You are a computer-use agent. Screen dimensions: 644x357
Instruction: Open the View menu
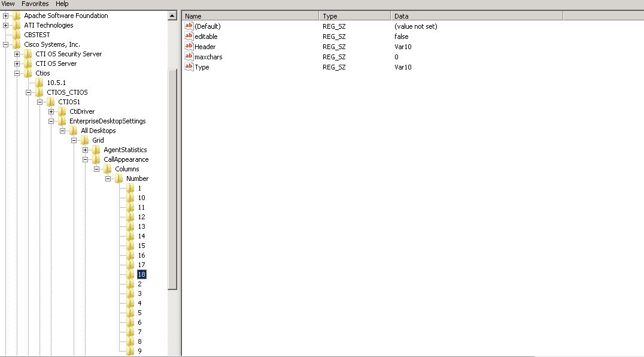pos(8,4)
